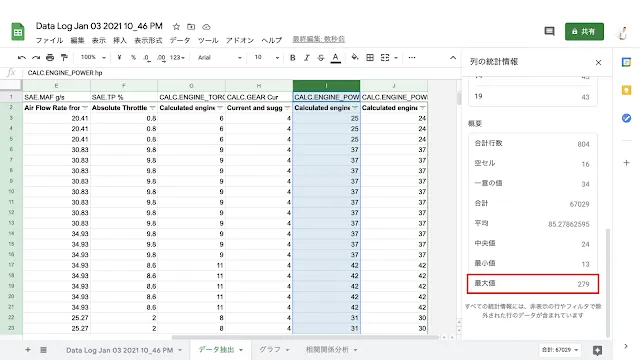Switch to Data Log Jan 03 2021 sheet tab
The image size is (640, 360).
tap(119, 350)
